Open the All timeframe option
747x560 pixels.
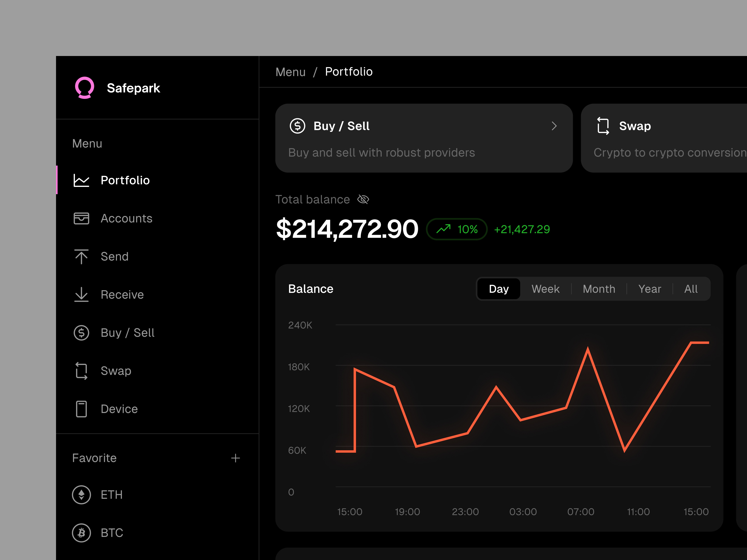pos(691,289)
